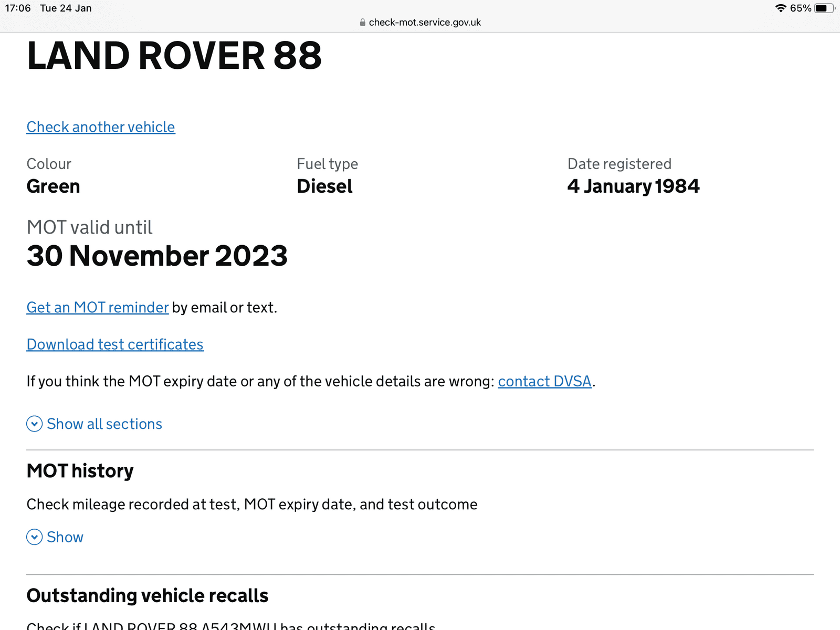The image size is (840, 630).
Task: Click the MOT expiry date 30 November 2023
Action: pos(157,256)
